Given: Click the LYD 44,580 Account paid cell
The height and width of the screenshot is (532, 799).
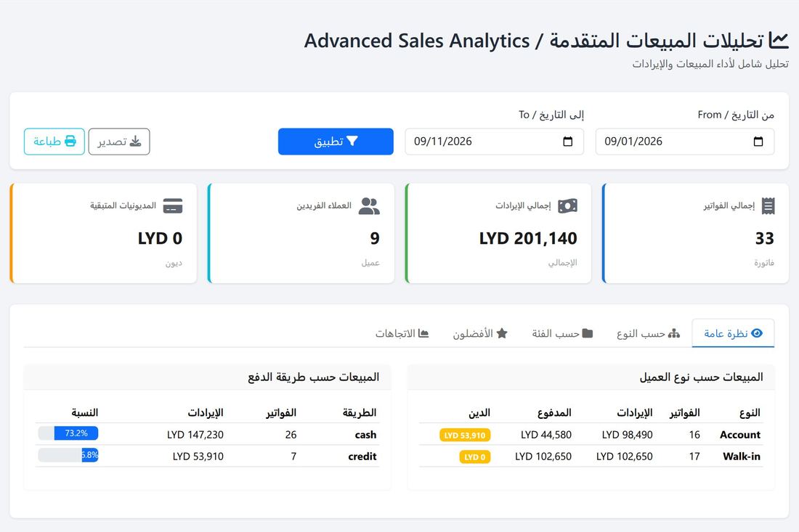Looking at the screenshot, I should [546, 435].
